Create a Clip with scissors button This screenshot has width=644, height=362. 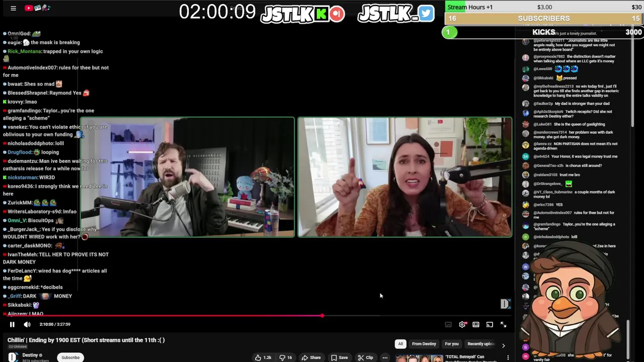pos(365,357)
